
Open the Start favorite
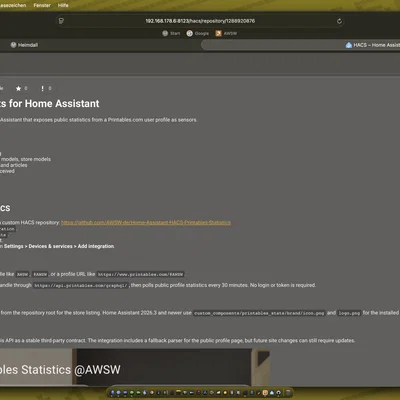[x=171, y=33]
